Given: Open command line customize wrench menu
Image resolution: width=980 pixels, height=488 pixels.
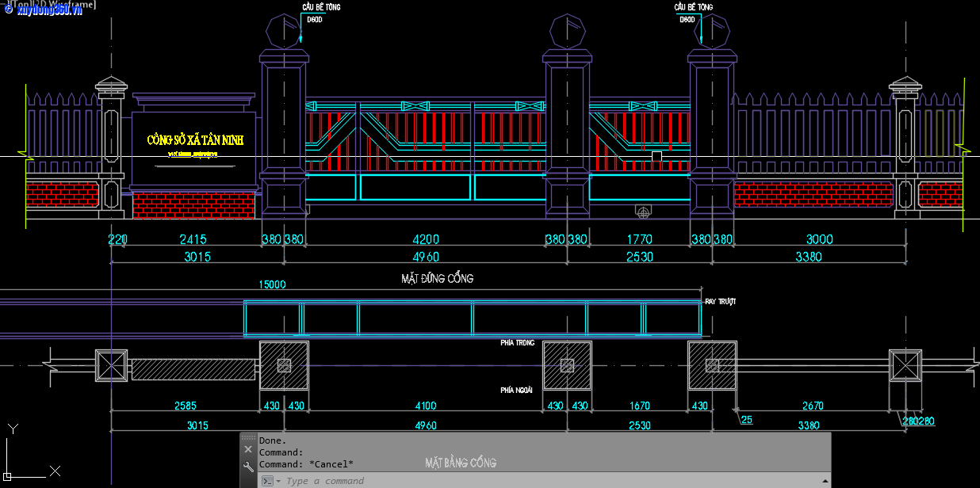Looking at the screenshot, I should [248, 467].
